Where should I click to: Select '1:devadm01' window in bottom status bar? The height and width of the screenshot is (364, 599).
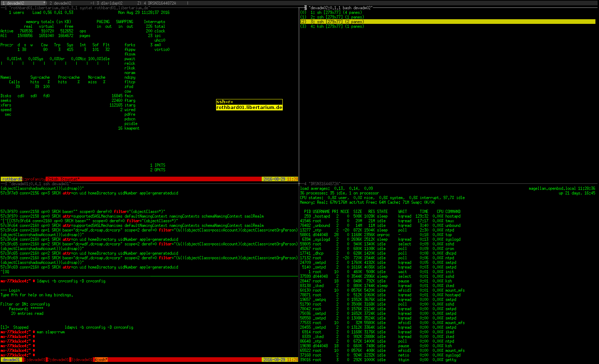(x=34, y=360)
